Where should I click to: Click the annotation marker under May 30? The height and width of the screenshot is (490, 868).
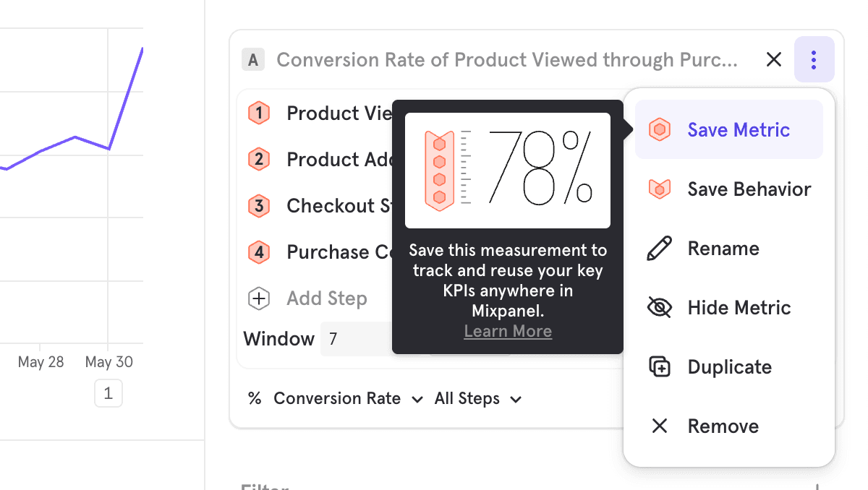tap(109, 394)
